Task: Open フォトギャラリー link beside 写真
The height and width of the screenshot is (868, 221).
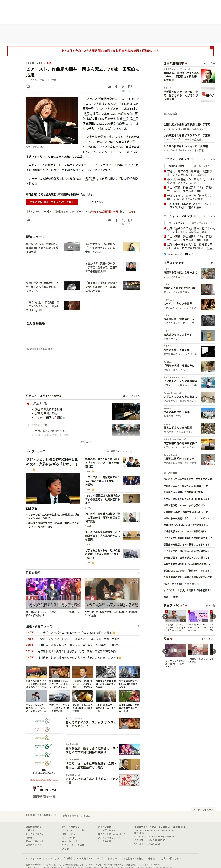Action: click(x=206, y=639)
